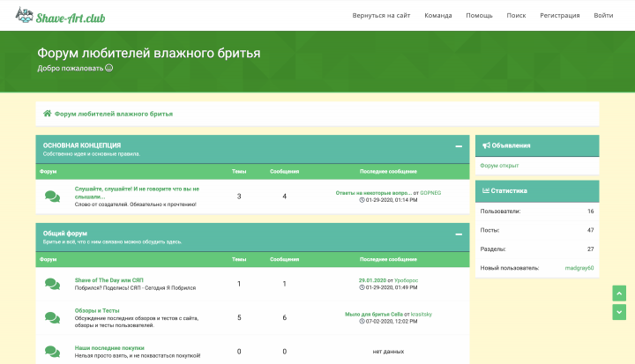Open user profile Уроборос
Screen dimensions: 635x364
coord(407,280)
